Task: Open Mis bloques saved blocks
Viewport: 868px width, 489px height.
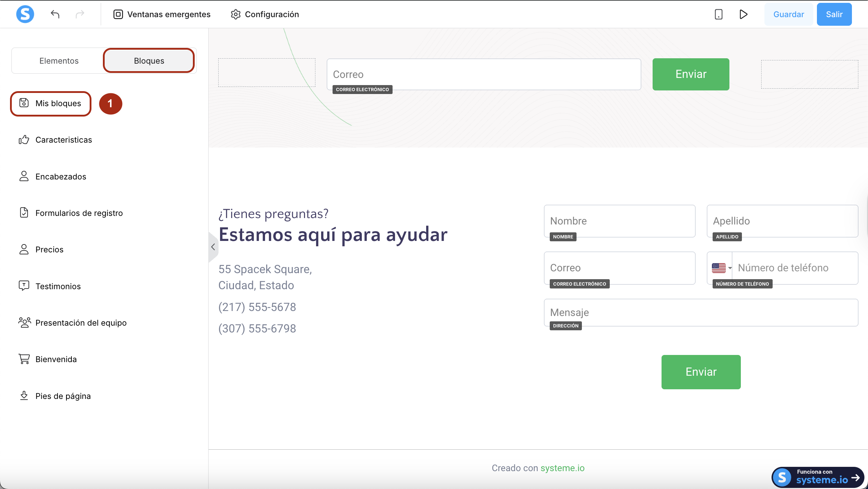Action: click(51, 104)
